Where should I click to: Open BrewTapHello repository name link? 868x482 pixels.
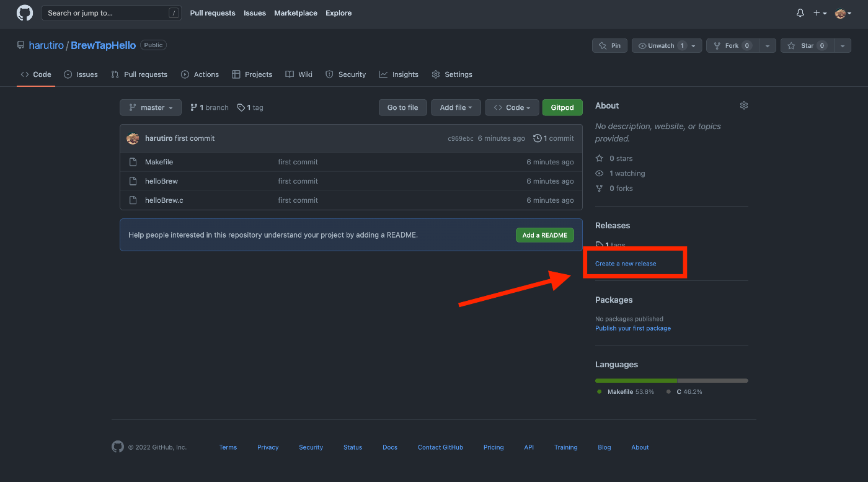[103, 46]
